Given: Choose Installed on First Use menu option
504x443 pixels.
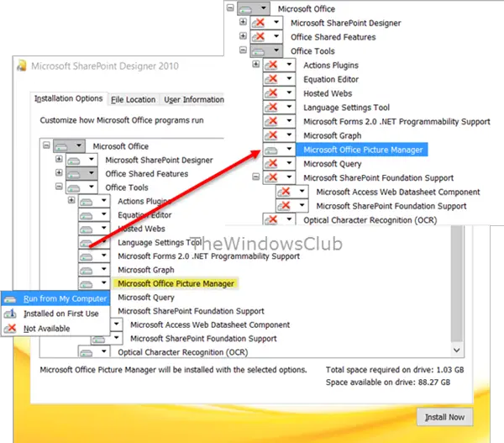Looking at the screenshot, I should click(55, 314).
